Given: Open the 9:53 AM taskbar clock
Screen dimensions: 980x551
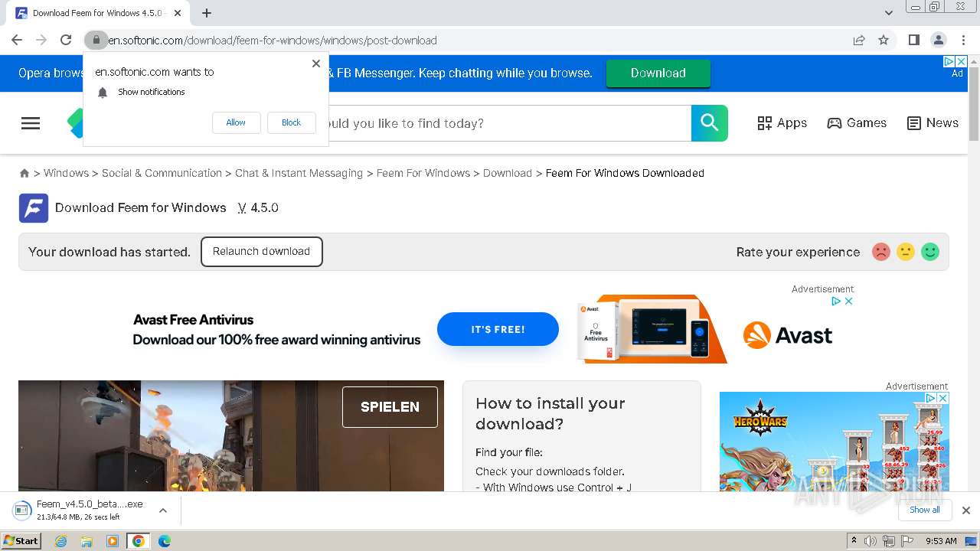Looking at the screenshot, I should [941, 541].
